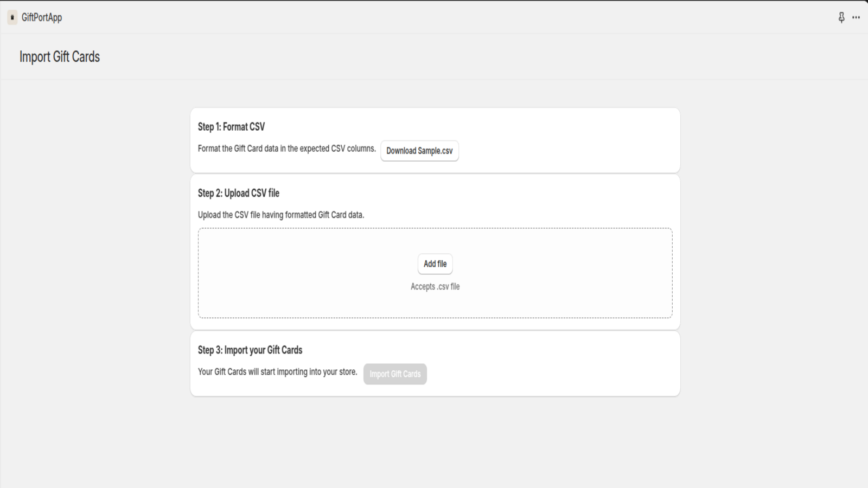Select the Import Gift Cards page heading
Viewport: 868px width, 488px height.
[x=60, y=57]
